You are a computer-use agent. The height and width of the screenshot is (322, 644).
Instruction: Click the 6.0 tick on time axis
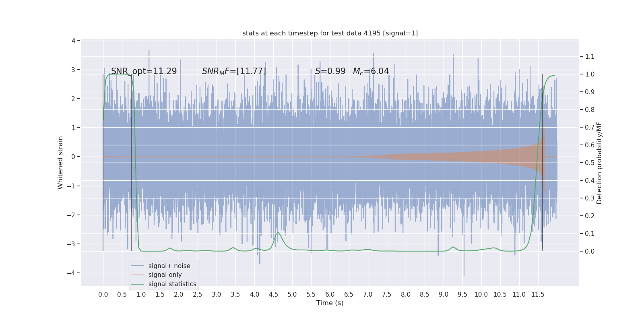click(330, 295)
